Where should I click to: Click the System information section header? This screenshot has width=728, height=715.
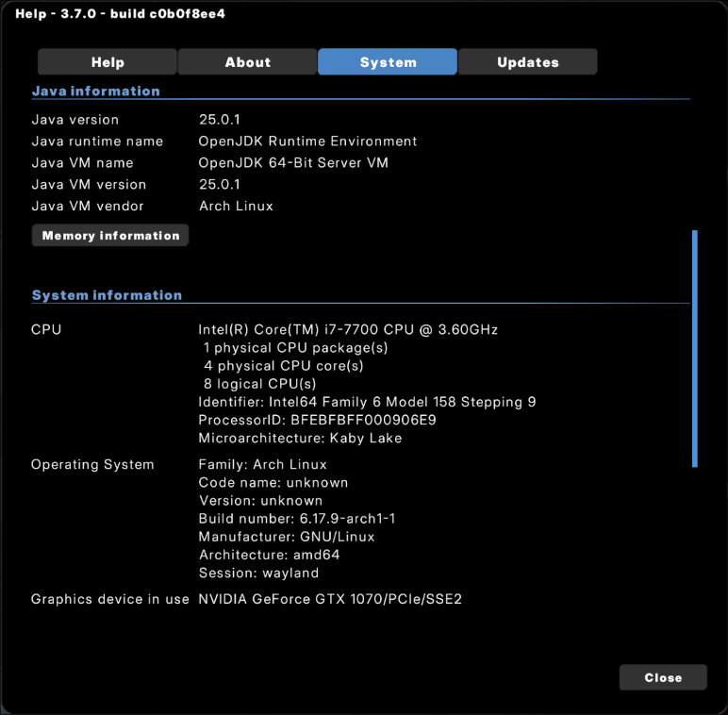pyautogui.click(x=107, y=295)
